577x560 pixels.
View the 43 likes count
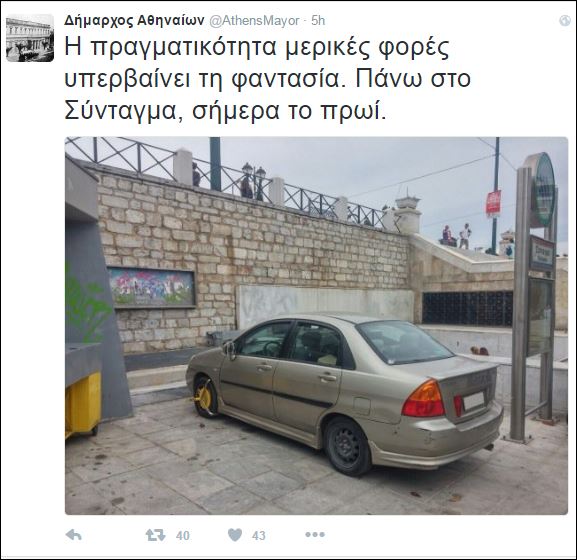(259, 535)
